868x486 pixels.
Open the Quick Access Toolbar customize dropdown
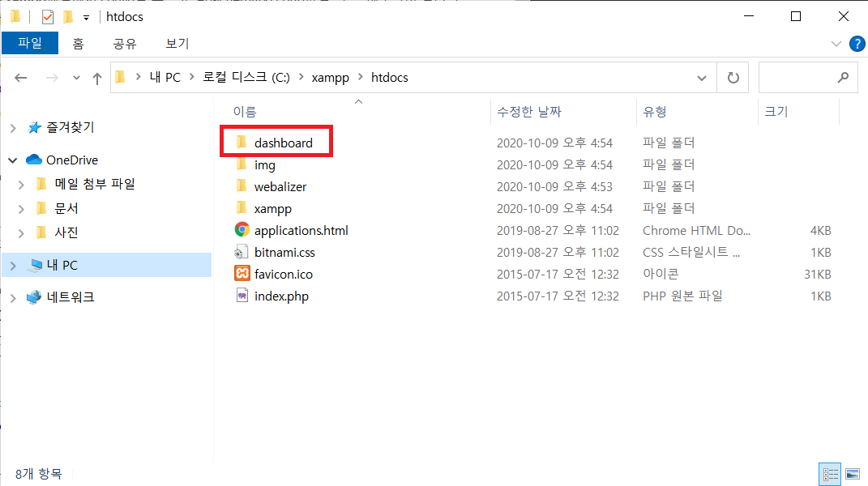[87, 18]
